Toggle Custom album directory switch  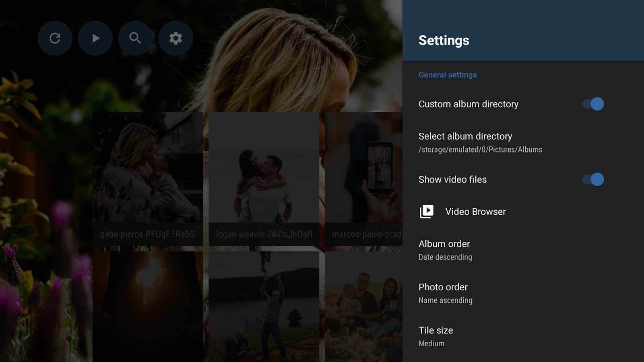click(x=593, y=104)
